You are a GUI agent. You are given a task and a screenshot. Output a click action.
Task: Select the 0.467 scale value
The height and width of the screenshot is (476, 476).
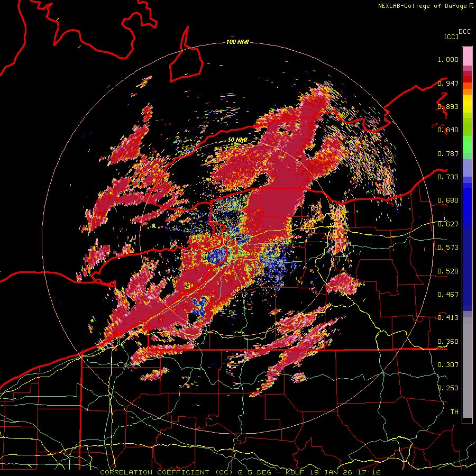click(x=448, y=294)
